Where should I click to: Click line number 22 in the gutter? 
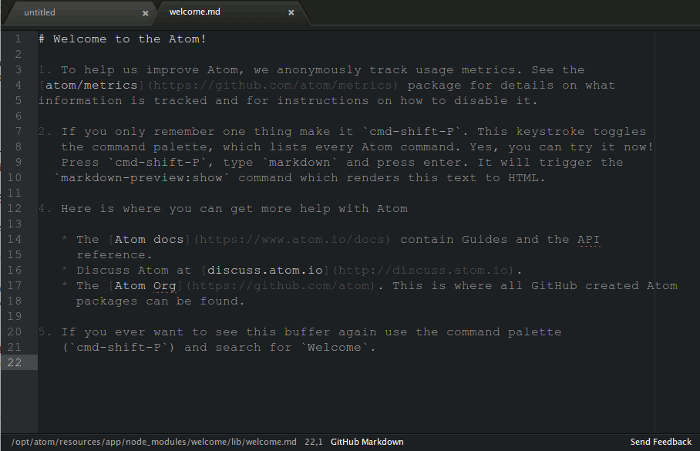click(x=14, y=362)
